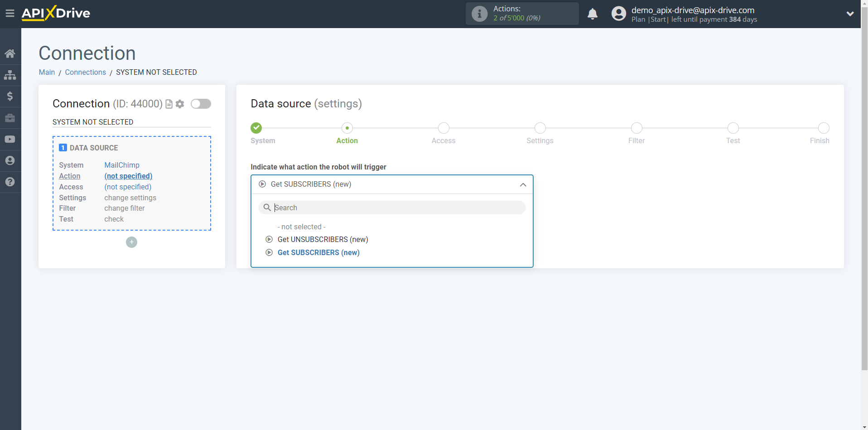Open the video tutorials icon in sidebar

coord(10,139)
